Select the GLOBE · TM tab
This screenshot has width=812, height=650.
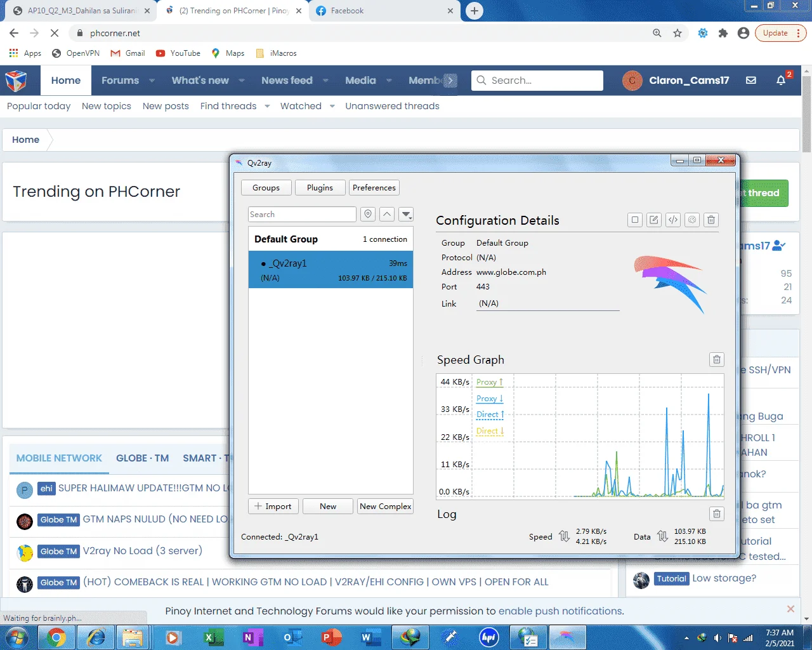[x=143, y=458]
